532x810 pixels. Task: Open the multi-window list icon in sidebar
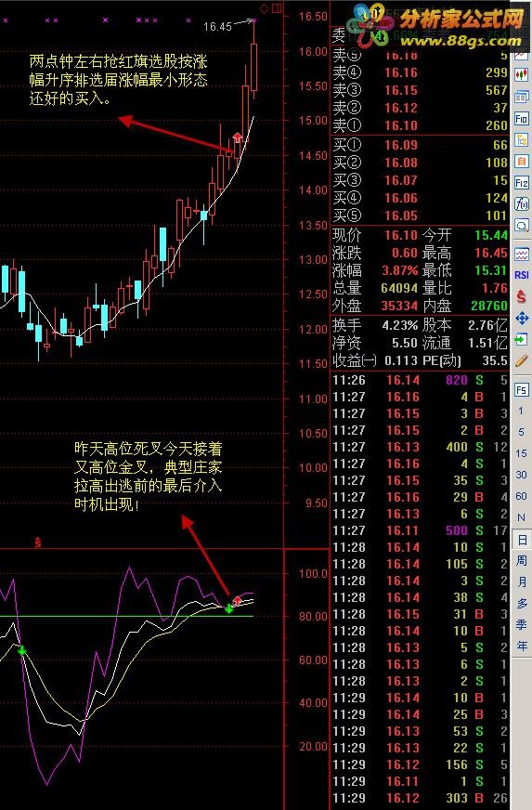pos(521,98)
